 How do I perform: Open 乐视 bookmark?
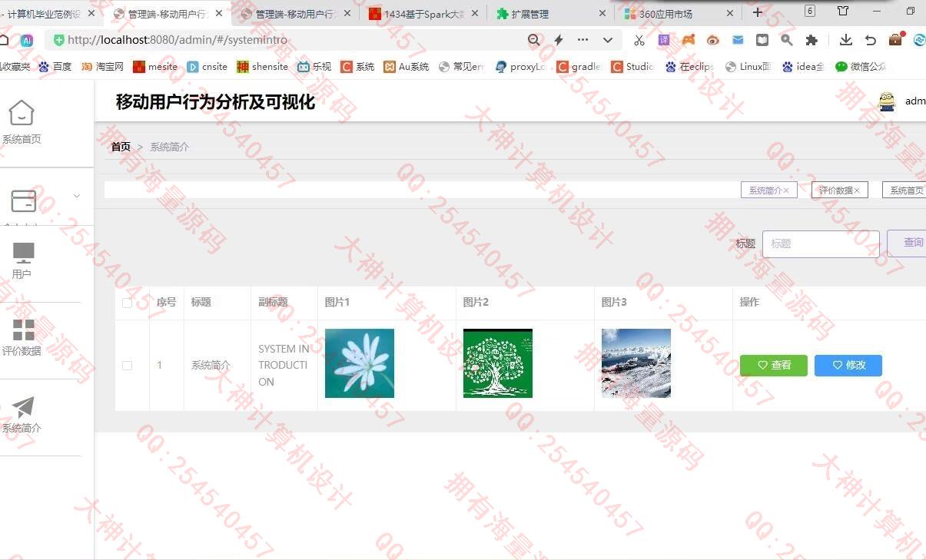coord(314,67)
